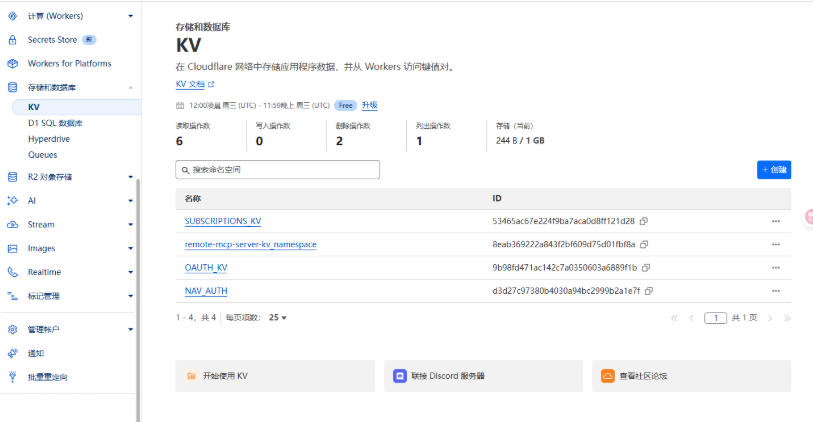The image size is (813, 422).
Task: Go to the next page arrow
Action: click(x=770, y=318)
